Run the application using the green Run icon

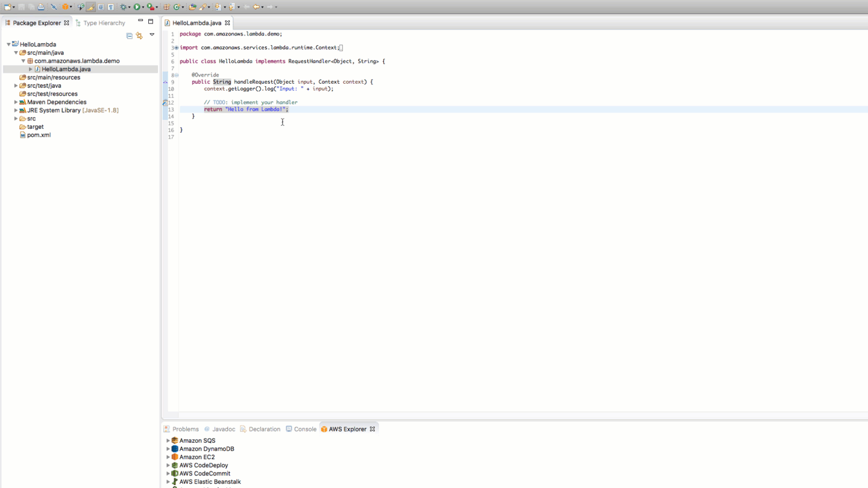click(x=136, y=7)
